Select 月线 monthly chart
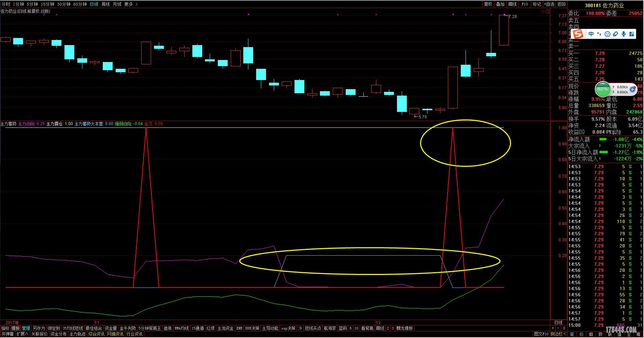 tap(117, 4)
